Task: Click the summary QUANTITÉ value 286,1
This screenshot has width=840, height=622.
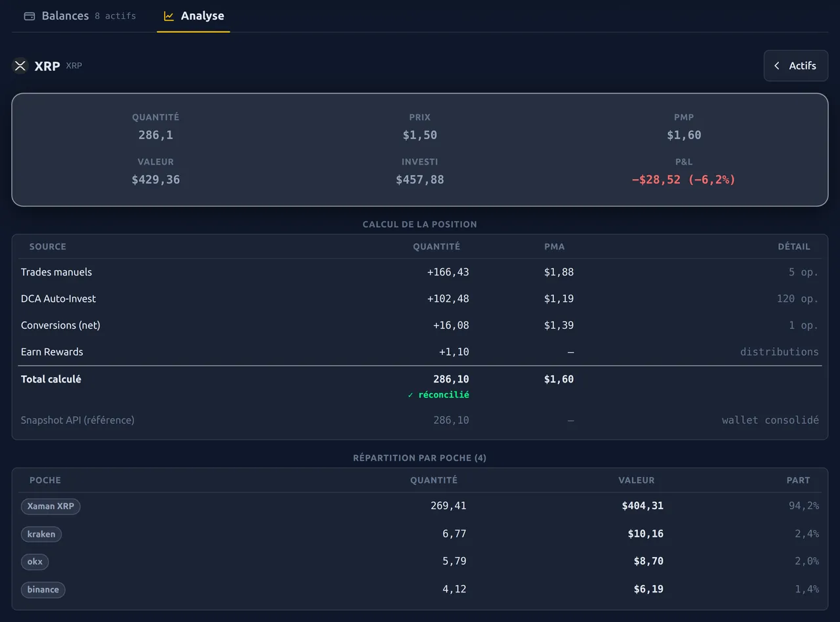Action: click(x=156, y=135)
